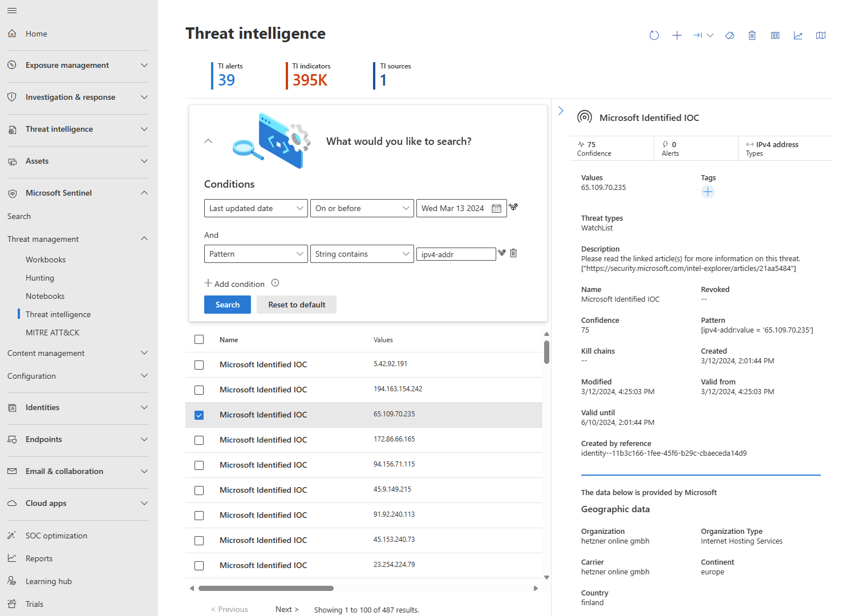Check the box for 91.92.240.113 row
855x616 pixels.
[199, 516]
